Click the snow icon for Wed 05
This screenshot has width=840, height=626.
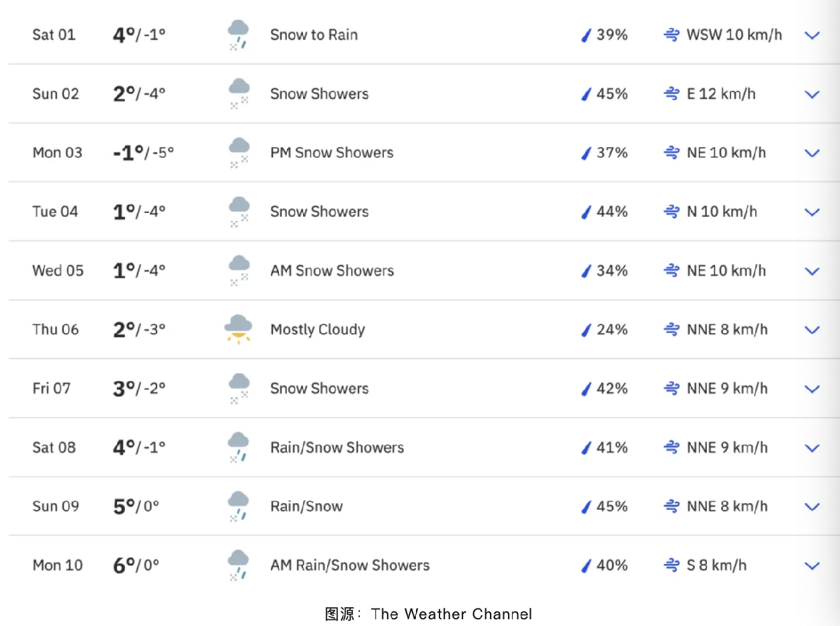point(239,271)
